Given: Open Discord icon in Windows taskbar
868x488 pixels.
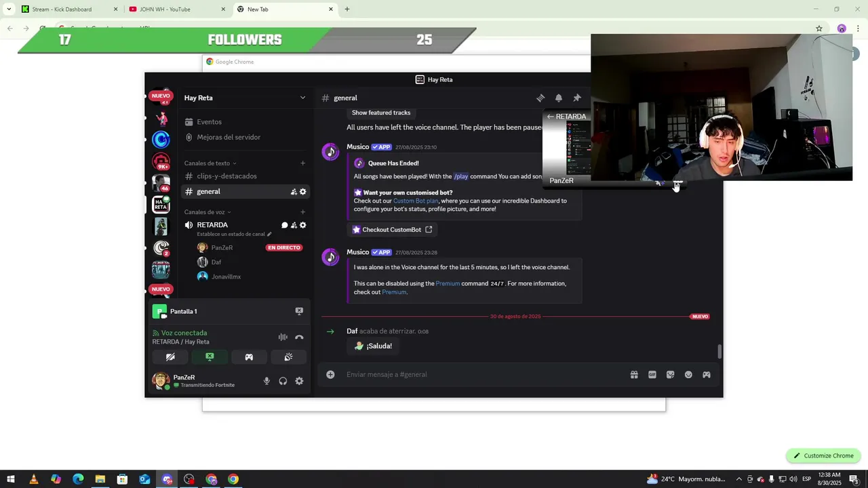Looking at the screenshot, I should pyautogui.click(x=167, y=479).
